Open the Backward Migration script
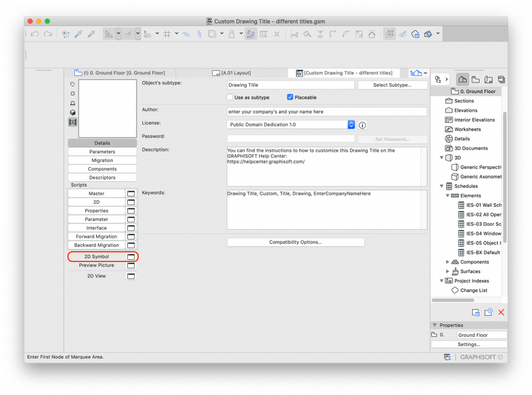This screenshot has width=532, height=395. (96, 245)
